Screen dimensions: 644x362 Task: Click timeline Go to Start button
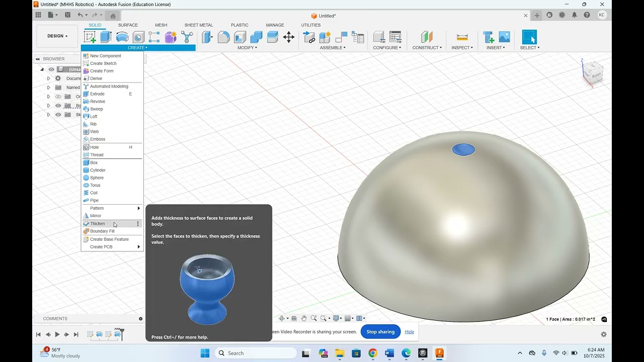[x=38, y=334]
